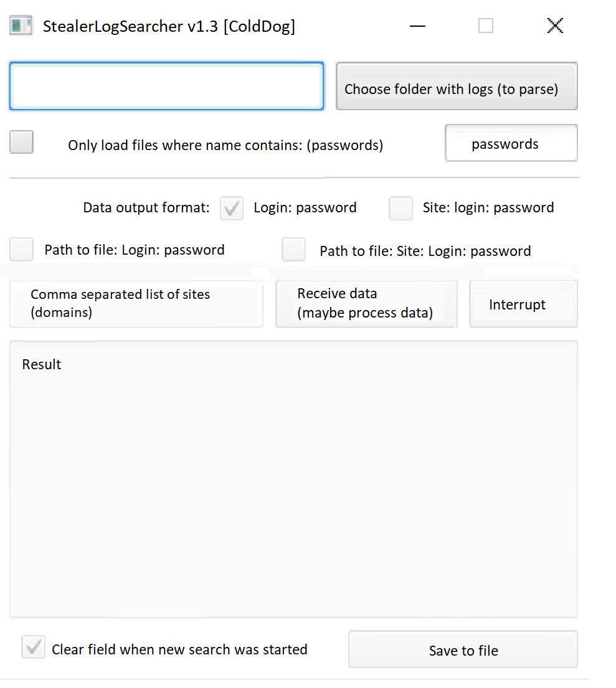Close the StealerLogSearcher window
616x688 pixels.
tap(554, 26)
